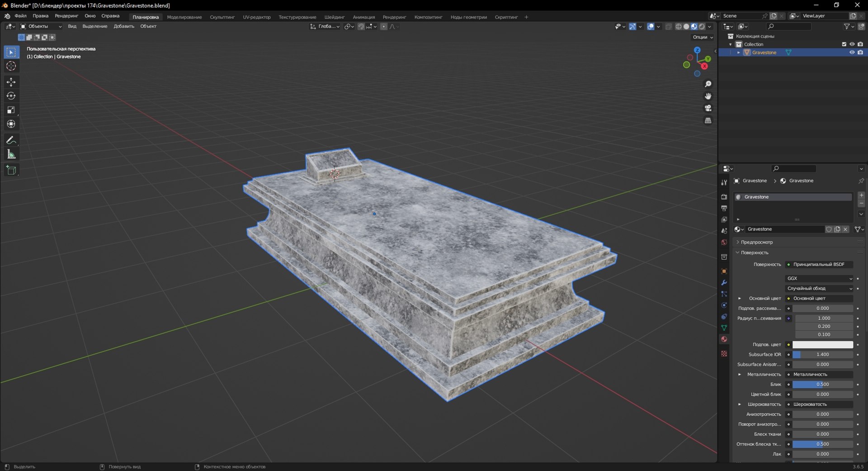Open the Object Data green triangle tab

point(724,328)
